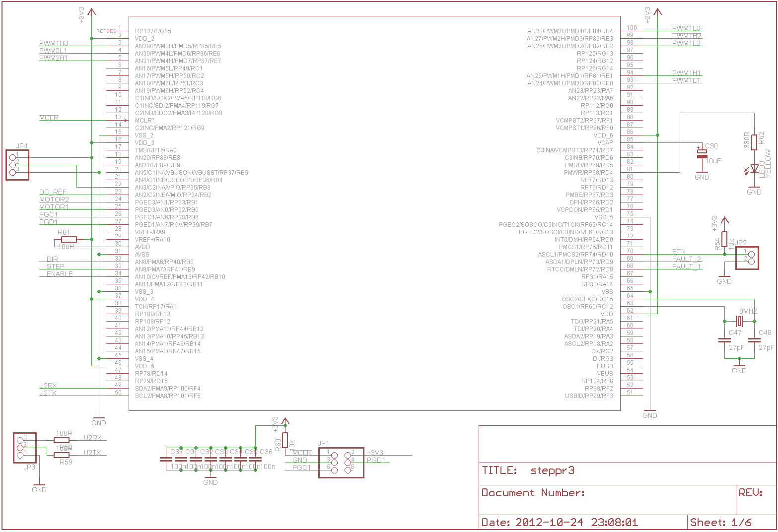Click the REV: field
Image resolution: width=778 pixels, height=532 pixels.
pyautogui.click(x=751, y=492)
